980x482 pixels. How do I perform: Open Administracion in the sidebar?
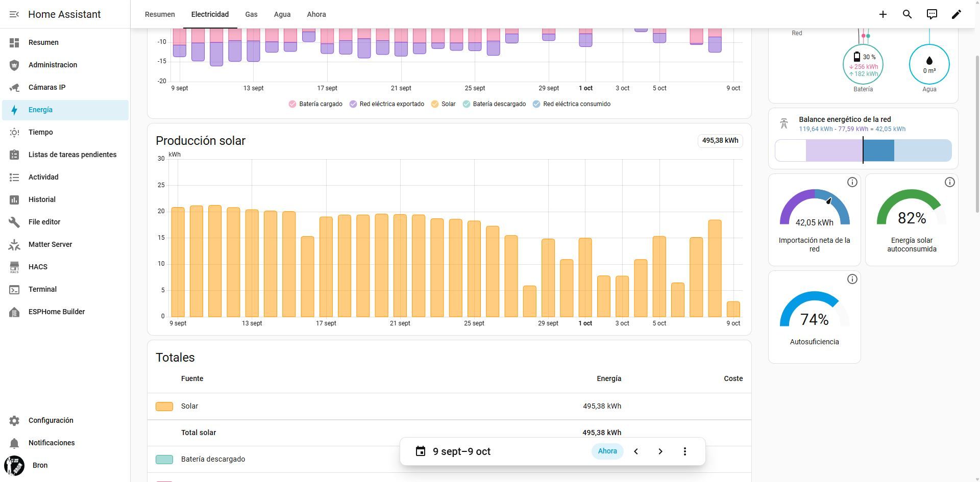(65, 65)
